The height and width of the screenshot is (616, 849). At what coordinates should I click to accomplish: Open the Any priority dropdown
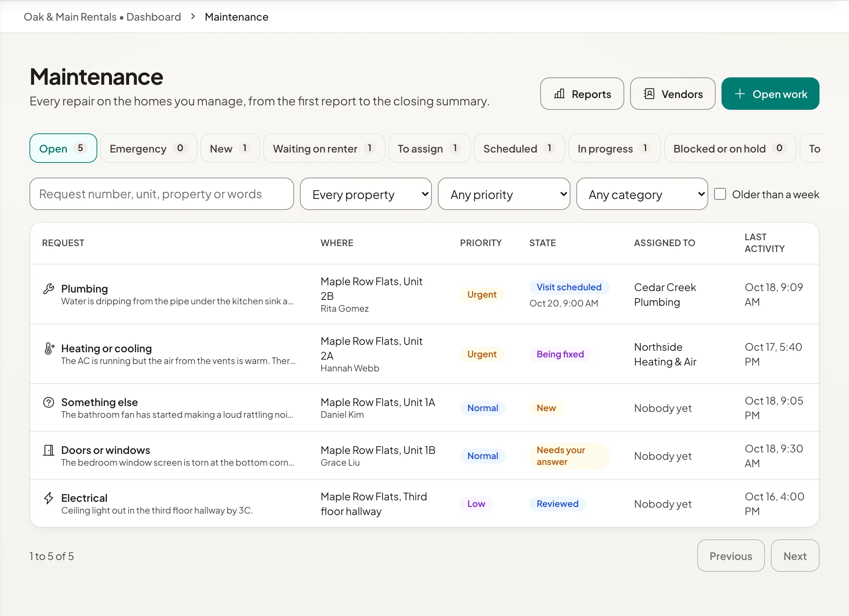click(x=504, y=194)
